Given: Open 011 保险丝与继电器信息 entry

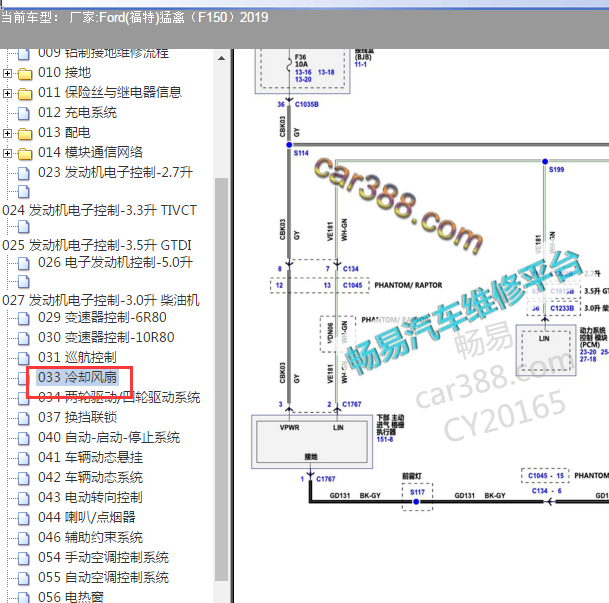Looking at the screenshot, I should point(110,92).
